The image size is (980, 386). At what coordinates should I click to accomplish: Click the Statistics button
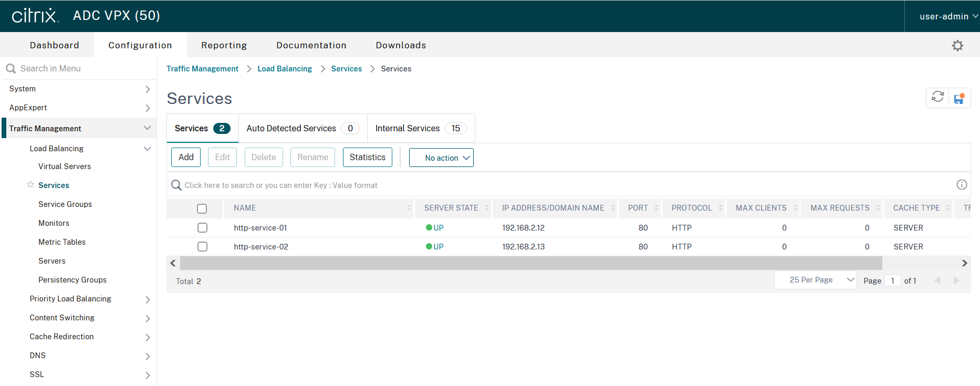[367, 157]
